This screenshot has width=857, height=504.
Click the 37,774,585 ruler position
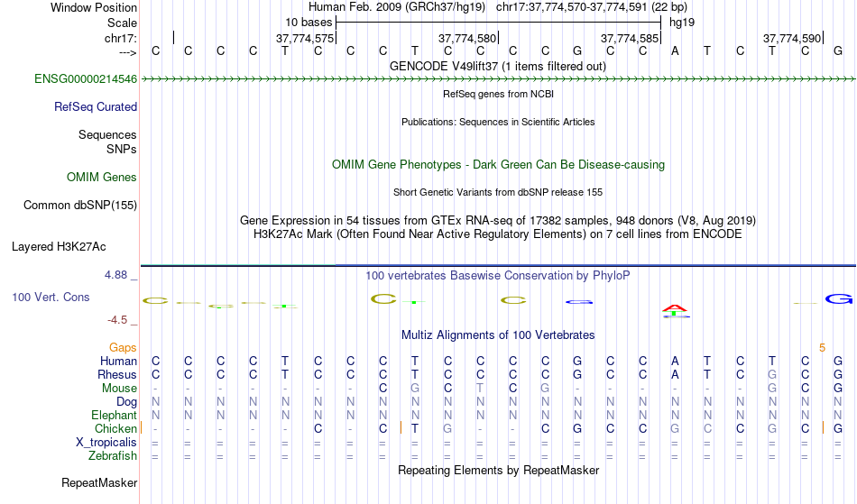tap(629, 38)
